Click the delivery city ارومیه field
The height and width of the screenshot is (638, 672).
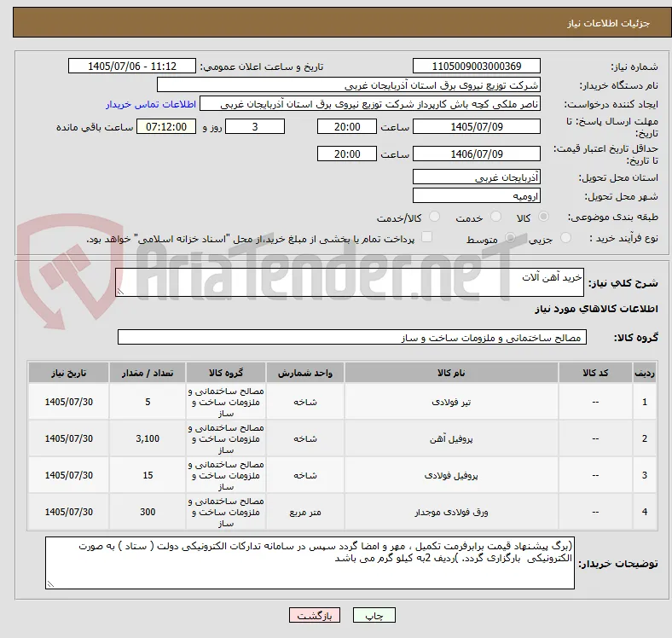pyautogui.click(x=477, y=195)
